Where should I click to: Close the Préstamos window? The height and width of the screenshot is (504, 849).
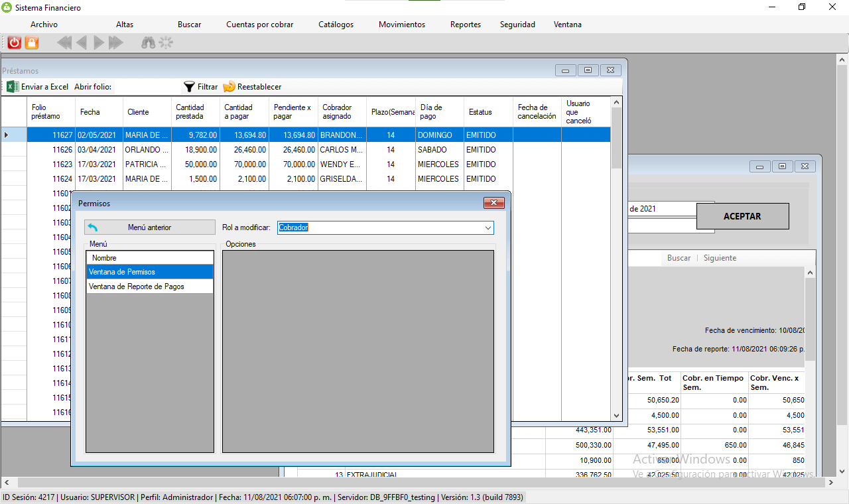611,70
